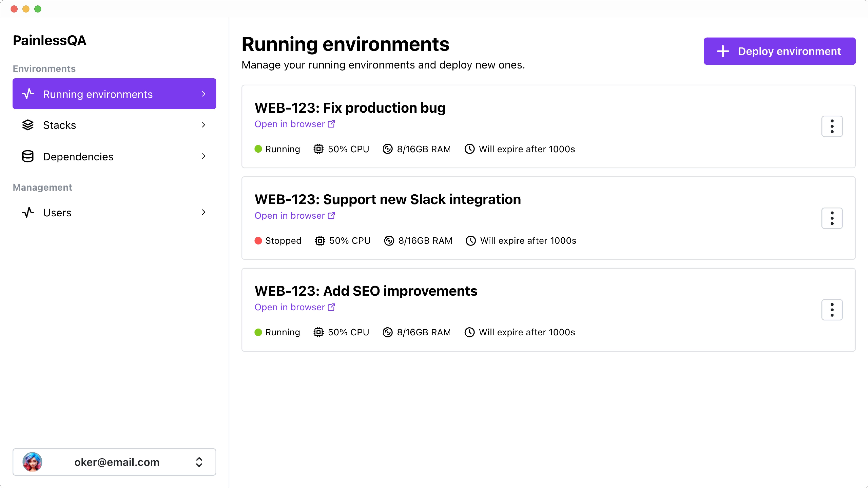Click title WEB-123: Fix production bug
The height and width of the screenshot is (488, 868).
pyautogui.click(x=350, y=108)
